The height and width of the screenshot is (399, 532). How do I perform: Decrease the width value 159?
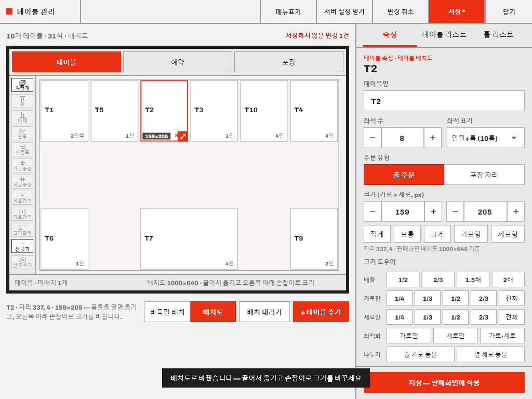[x=373, y=211]
